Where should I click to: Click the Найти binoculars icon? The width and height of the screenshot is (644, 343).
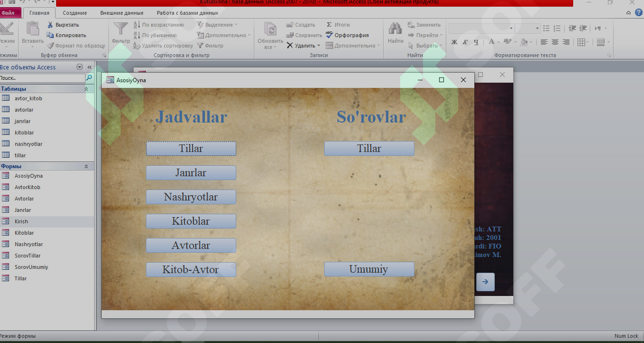(x=395, y=29)
